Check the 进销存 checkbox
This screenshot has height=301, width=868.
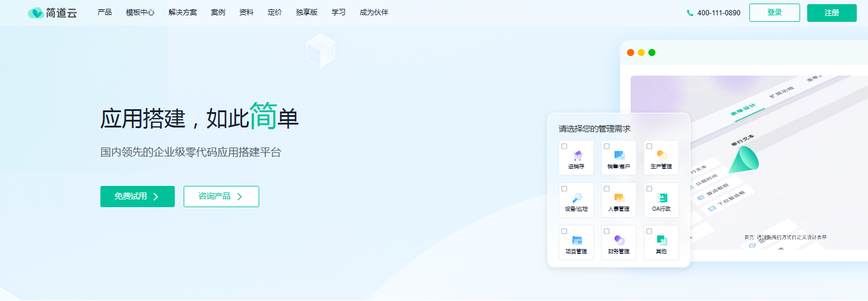pos(564,146)
